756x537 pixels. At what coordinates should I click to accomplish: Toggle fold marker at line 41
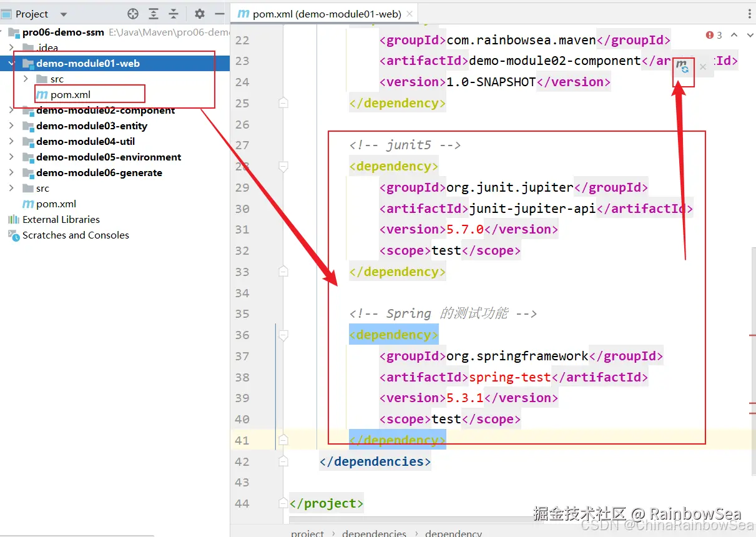click(x=283, y=440)
